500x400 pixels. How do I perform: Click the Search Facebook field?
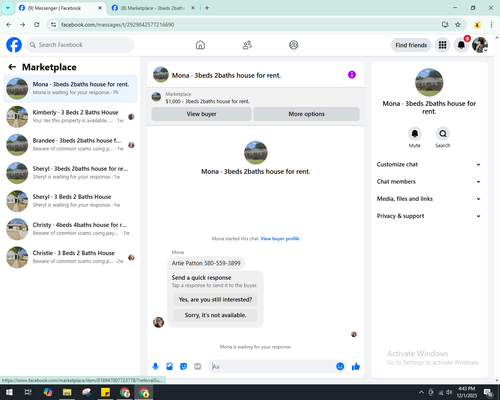pyautogui.click(x=80, y=45)
